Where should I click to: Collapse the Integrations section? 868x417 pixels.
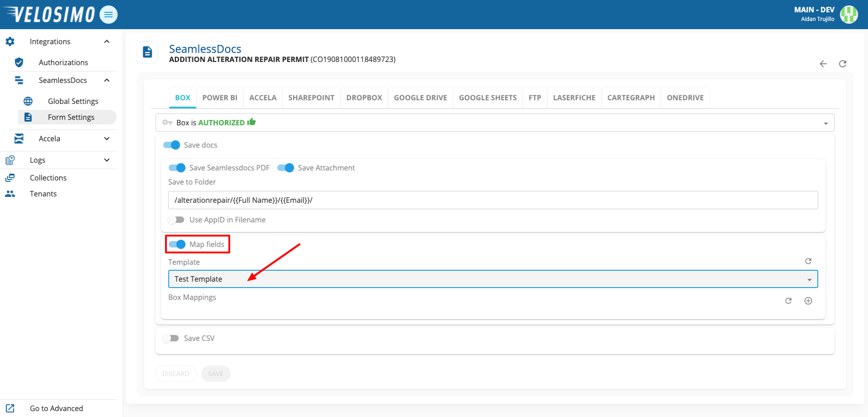(107, 41)
